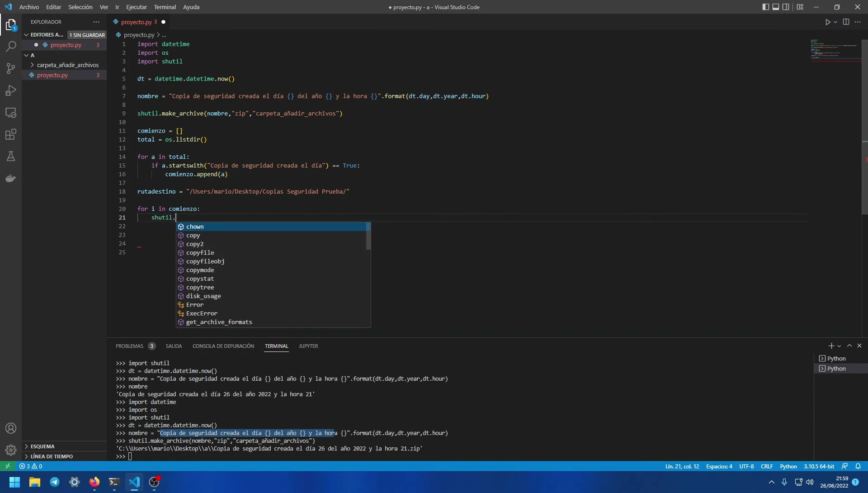Expand the ESQUEMA section
The image size is (868, 493).
[x=42, y=446]
